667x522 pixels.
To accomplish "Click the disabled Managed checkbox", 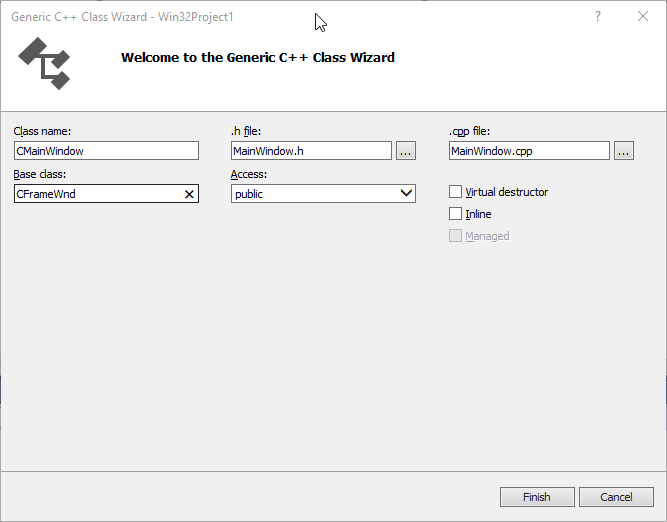I will pyautogui.click(x=455, y=236).
